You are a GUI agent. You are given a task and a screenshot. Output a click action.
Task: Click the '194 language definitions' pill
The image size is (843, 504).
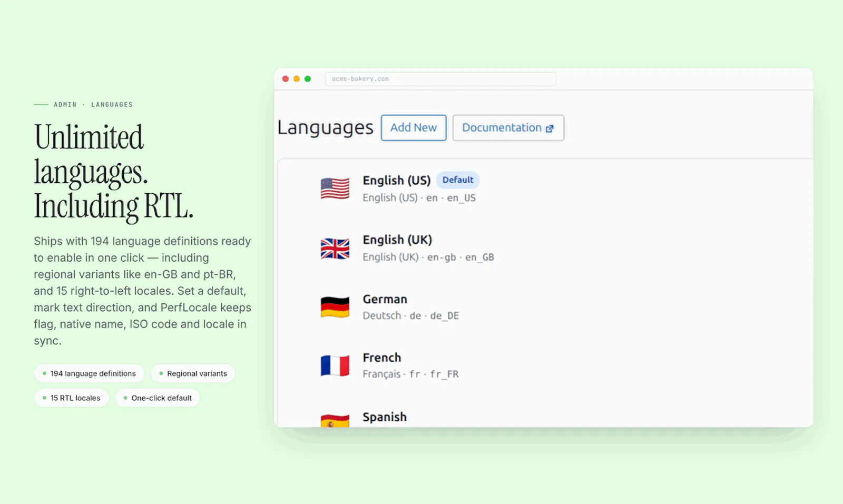89,373
